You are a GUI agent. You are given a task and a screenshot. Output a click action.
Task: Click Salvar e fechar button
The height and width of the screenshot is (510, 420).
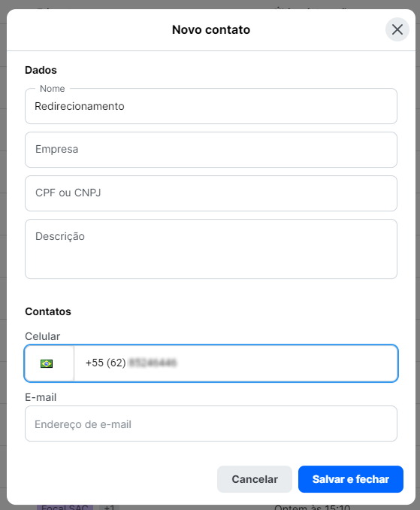coord(350,479)
